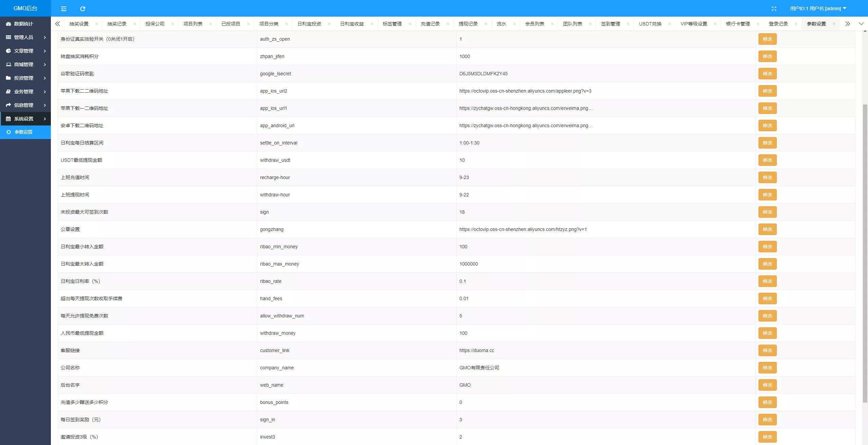
Task: Click 修改 for recharge-hour row
Action: (767, 177)
